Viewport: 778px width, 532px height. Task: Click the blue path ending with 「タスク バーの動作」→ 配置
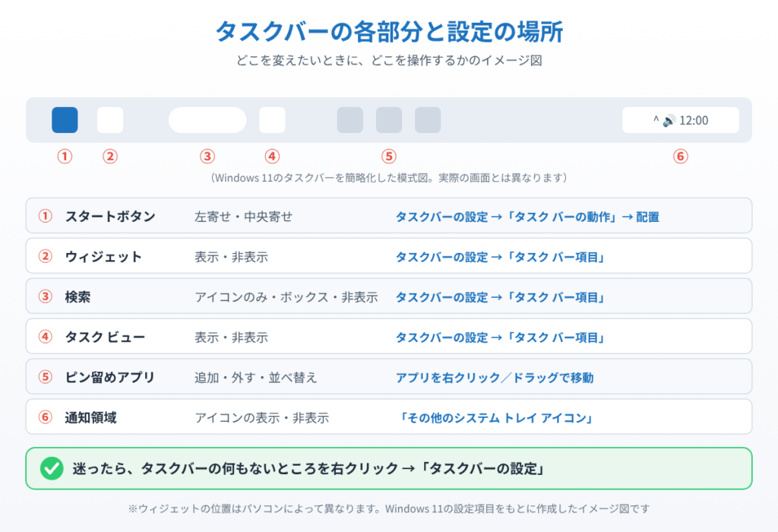[x=527, y=217]
